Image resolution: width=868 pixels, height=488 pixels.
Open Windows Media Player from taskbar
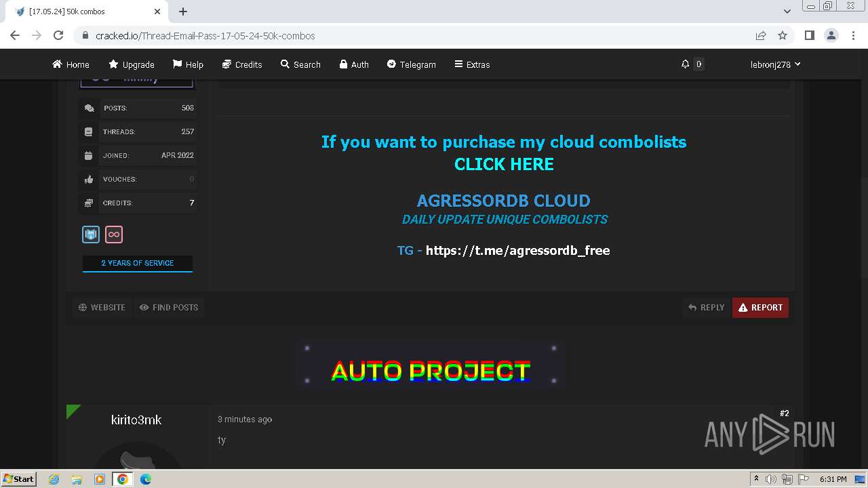click(99, 479)
